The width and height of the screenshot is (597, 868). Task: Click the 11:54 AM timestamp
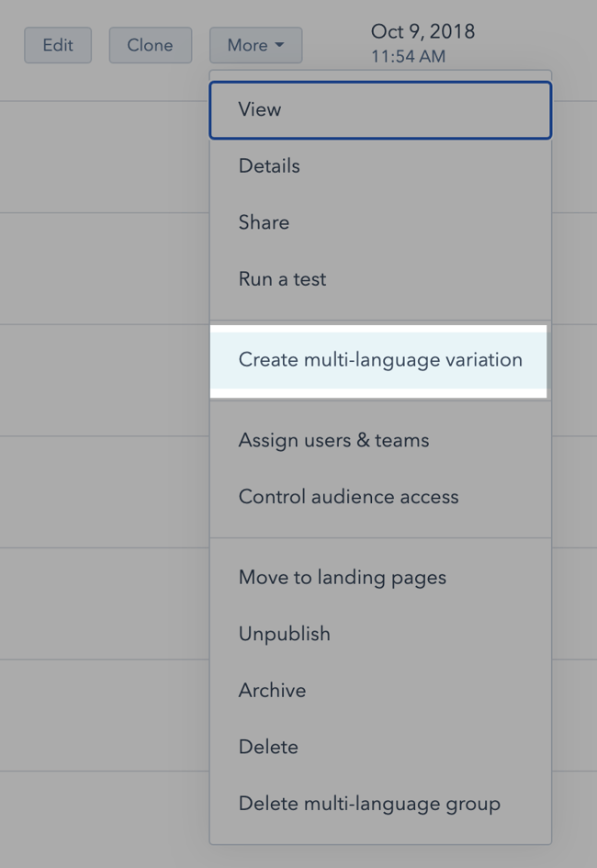(409, 56)
